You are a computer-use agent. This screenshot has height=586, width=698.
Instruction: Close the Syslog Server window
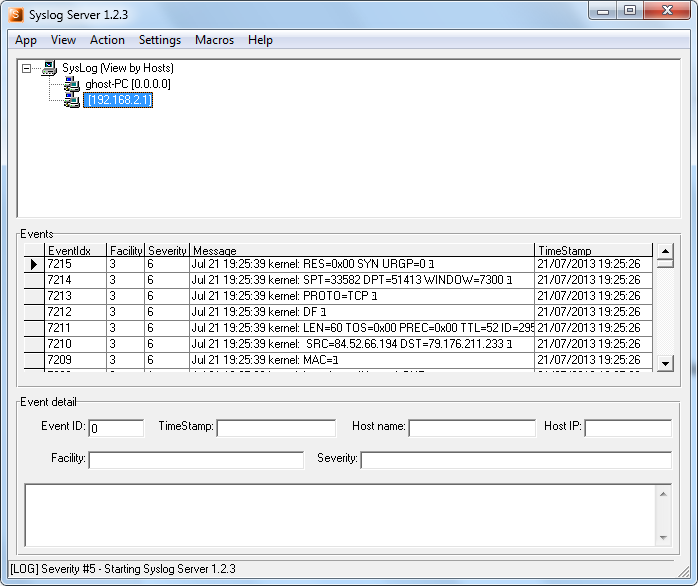click(x=667, y=11)
